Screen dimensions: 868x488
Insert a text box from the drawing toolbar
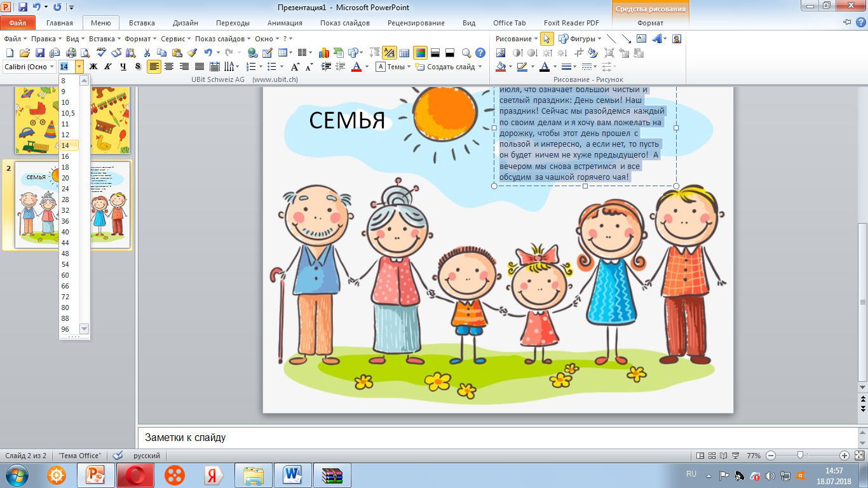point(641,39)
